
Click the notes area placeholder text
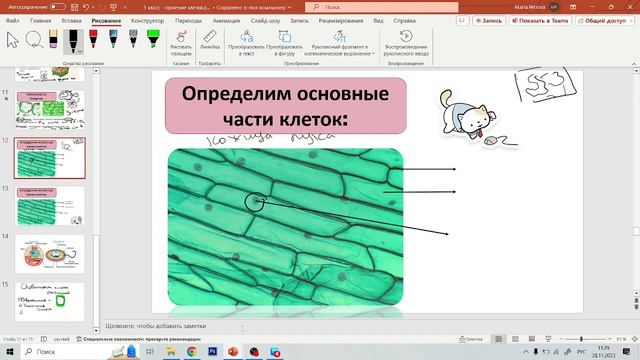coord(156,326)
